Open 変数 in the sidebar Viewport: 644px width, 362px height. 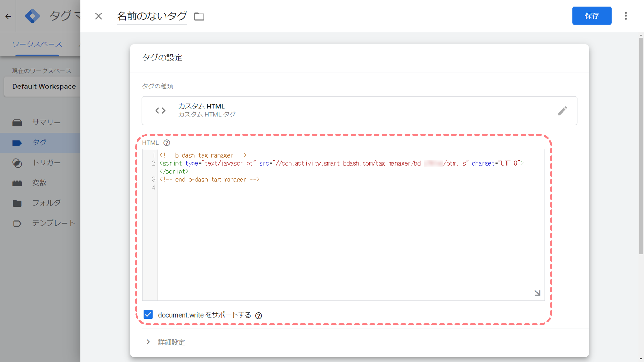(x=40, y=183)
